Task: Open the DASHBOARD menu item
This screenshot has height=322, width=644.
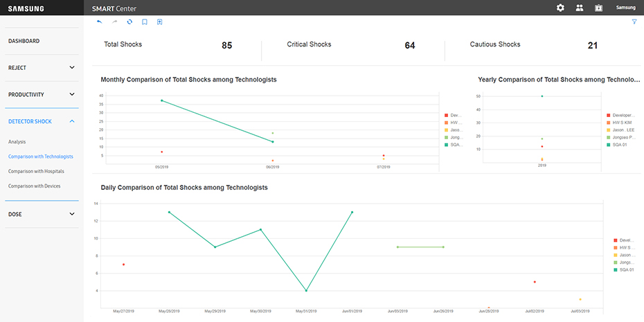Action: [x=24, y=41]
